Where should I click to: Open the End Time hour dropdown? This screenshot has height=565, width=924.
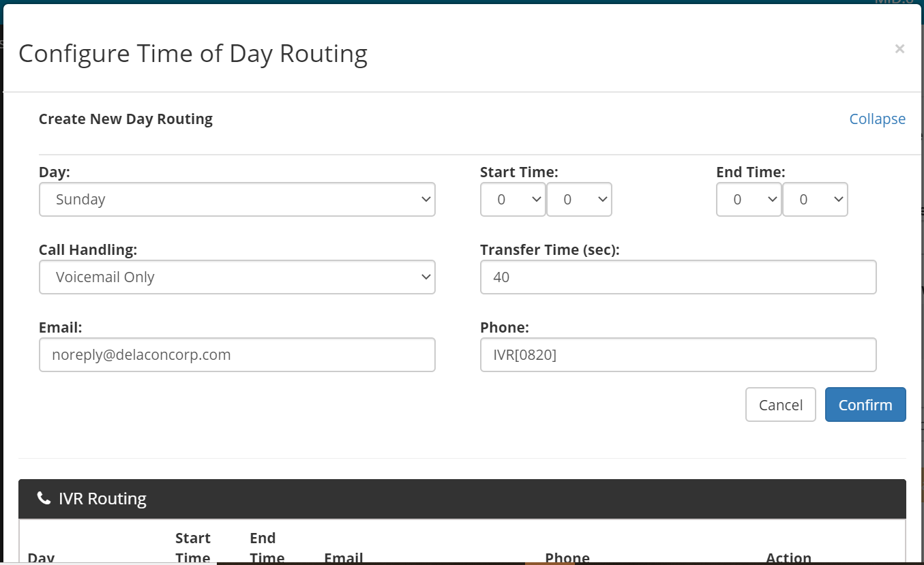tap(749, 200)
